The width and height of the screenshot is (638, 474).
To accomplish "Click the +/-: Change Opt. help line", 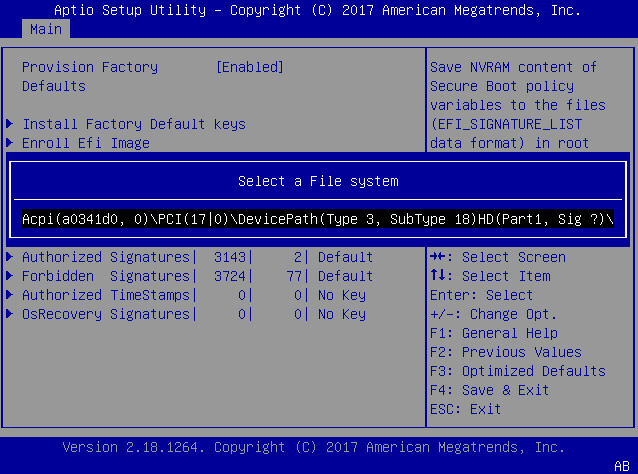I will 493,315.
